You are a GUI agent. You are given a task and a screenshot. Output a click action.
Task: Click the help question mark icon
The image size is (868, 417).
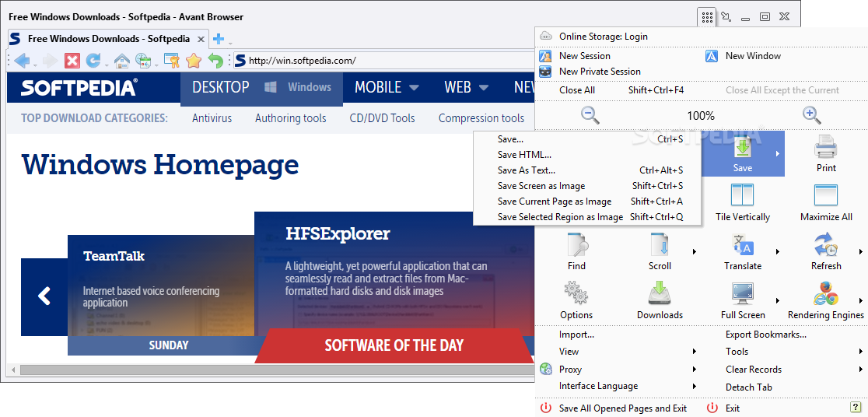[x=854, y=407]
